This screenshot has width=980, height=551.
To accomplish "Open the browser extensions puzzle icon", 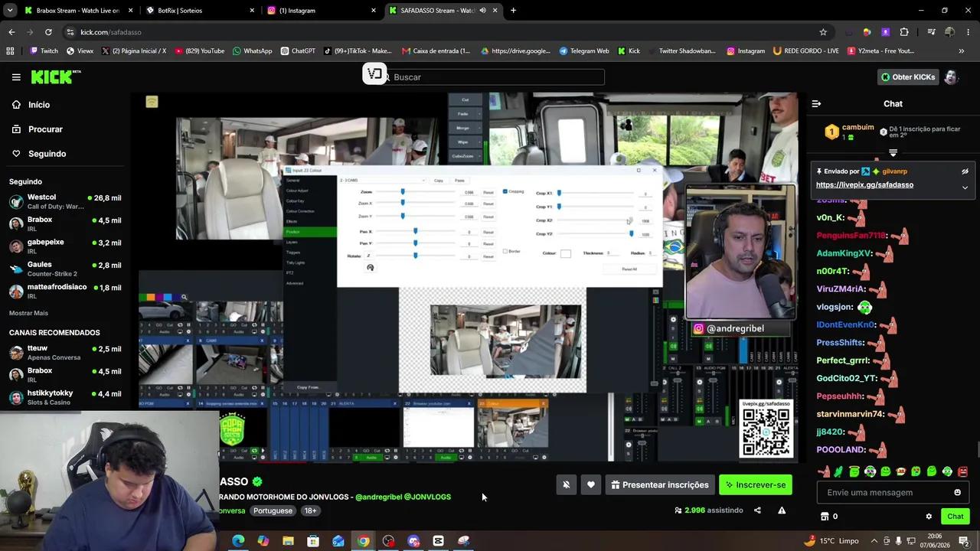I will coord(904,32).
